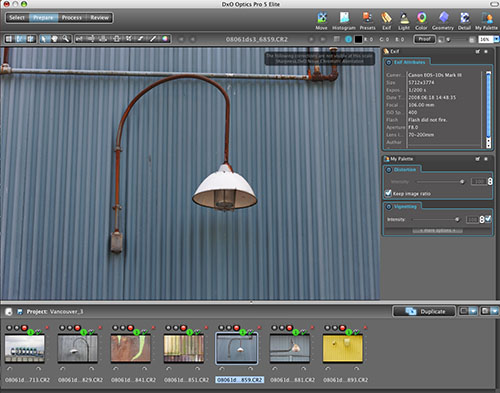Viewport: 500px width, 393px height.
Task: Open the Color palette
Action: point(421,21)
